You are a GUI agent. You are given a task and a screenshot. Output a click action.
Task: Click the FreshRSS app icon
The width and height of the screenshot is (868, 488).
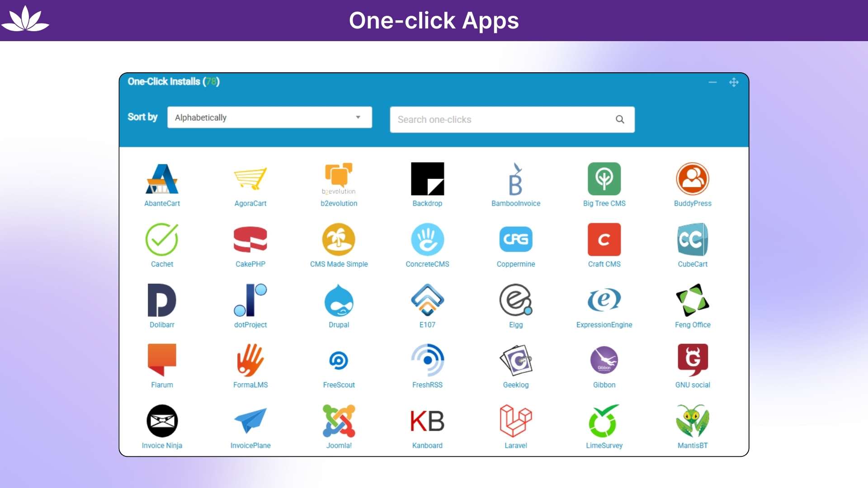click(427, 360)
